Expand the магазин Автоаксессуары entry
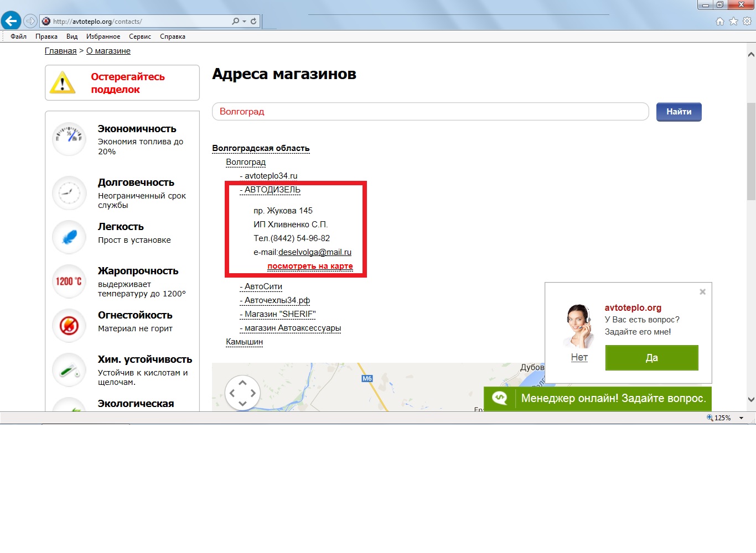The image size is (756, 553). [291, 328]
